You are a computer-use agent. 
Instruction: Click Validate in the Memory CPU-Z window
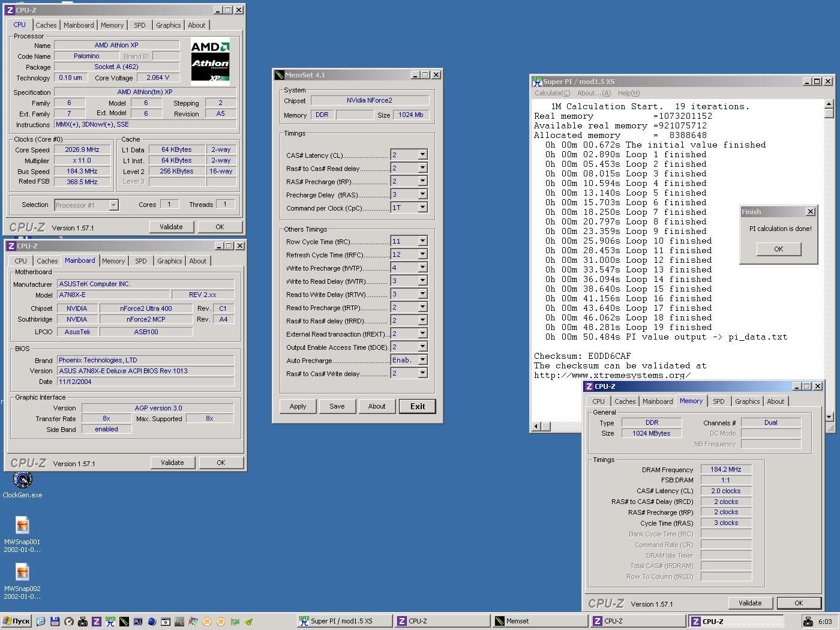coord(750,603)
